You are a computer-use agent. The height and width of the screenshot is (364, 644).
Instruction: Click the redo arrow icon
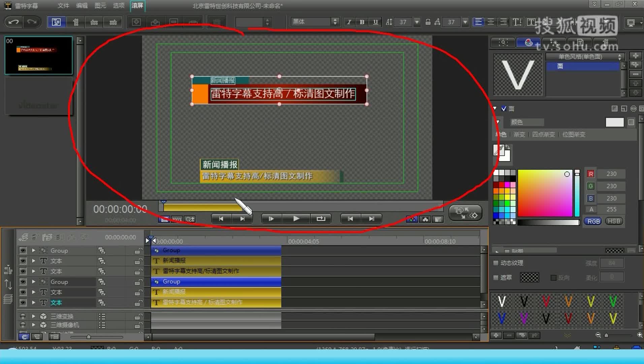coord(32,22)
